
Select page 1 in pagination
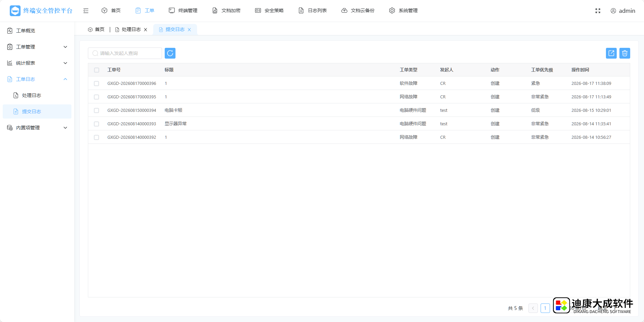(545, 308)
